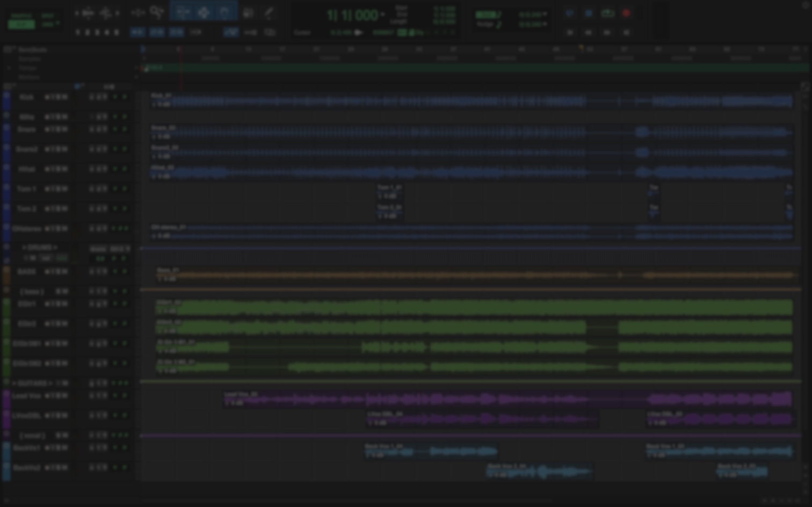Enable Shuffle edit mode
812x507 pixels.
tap(21, 16)
